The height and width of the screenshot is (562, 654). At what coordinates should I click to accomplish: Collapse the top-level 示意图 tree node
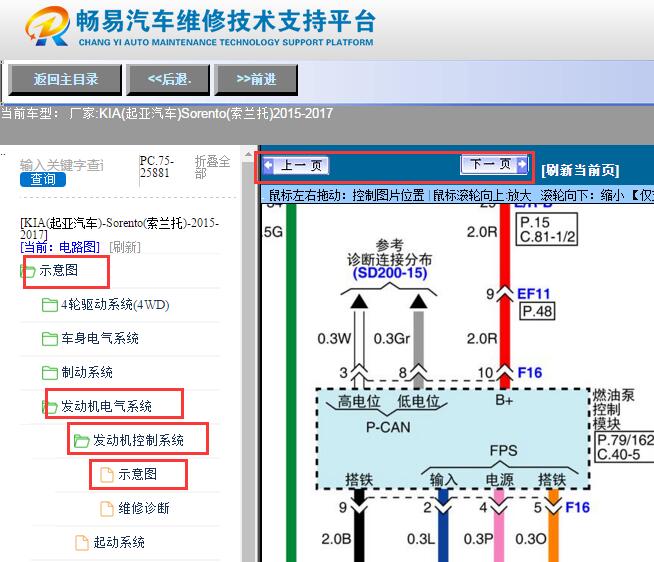point(58,270)
